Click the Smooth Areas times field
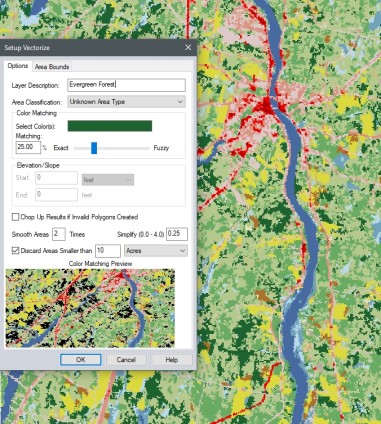381x424 pixels. click(59, 234)
